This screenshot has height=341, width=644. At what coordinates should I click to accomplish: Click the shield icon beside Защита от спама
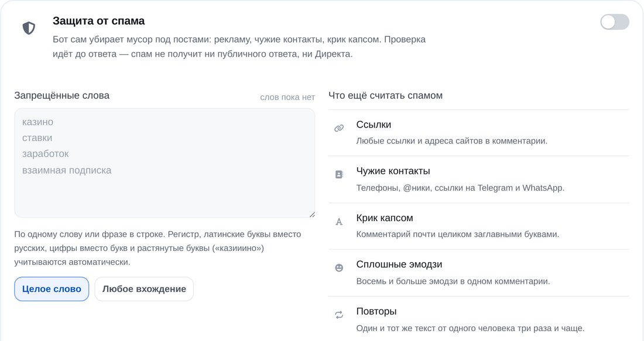click(x=29, y=28)
